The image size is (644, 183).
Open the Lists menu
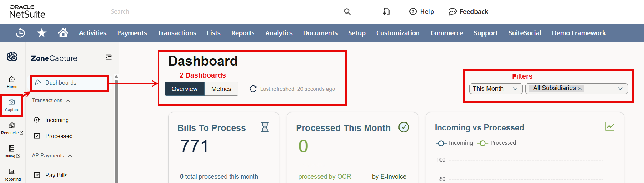(x=213, y=33)
